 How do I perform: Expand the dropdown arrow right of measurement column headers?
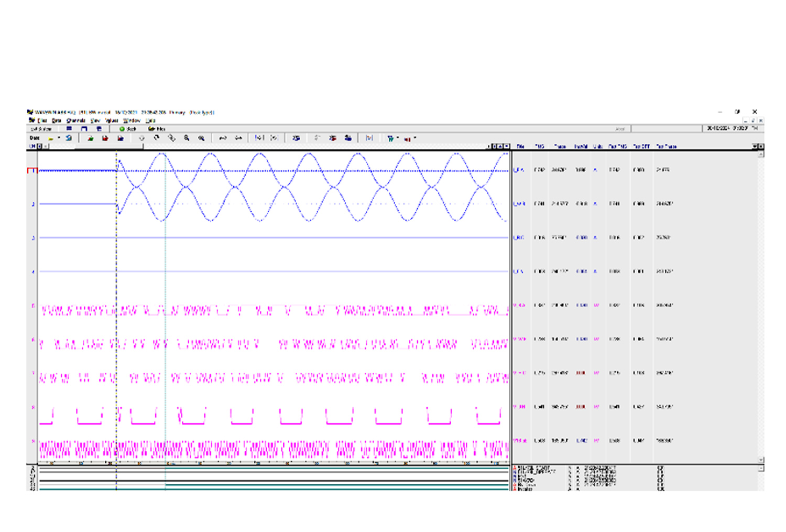pyautogui.click(x=755, y=147)
